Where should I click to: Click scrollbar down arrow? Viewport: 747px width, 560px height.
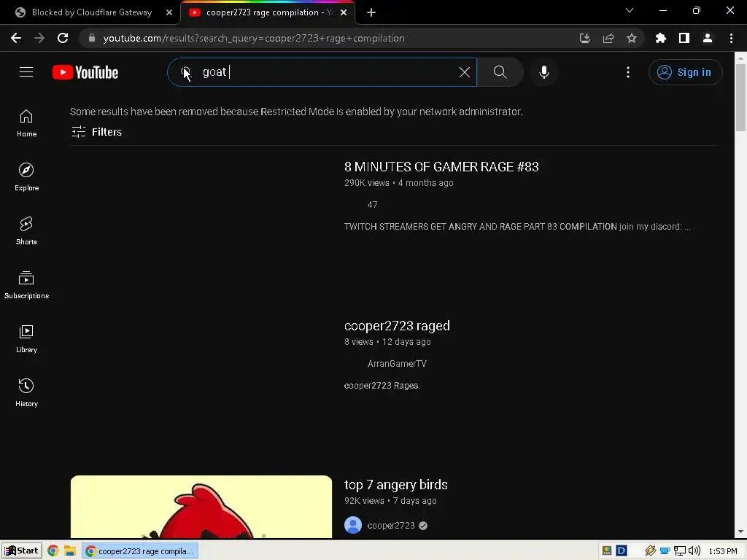[740, 532]
